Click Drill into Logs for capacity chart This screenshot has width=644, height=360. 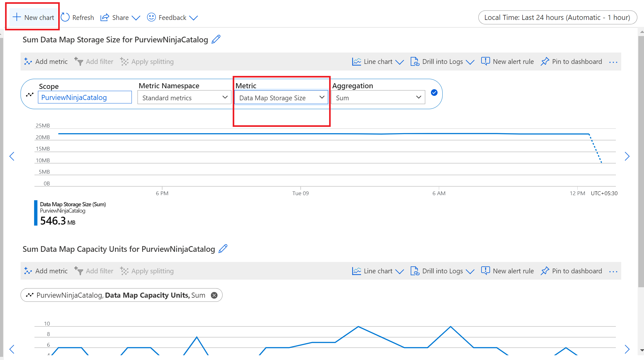point(442,270)
